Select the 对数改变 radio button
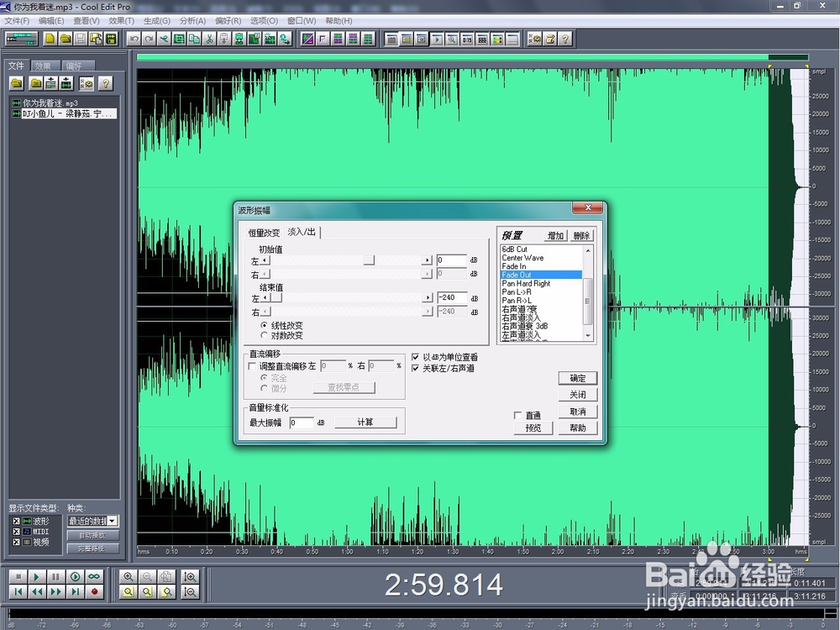This screenshot has width=840, height=630. (264, 335)
